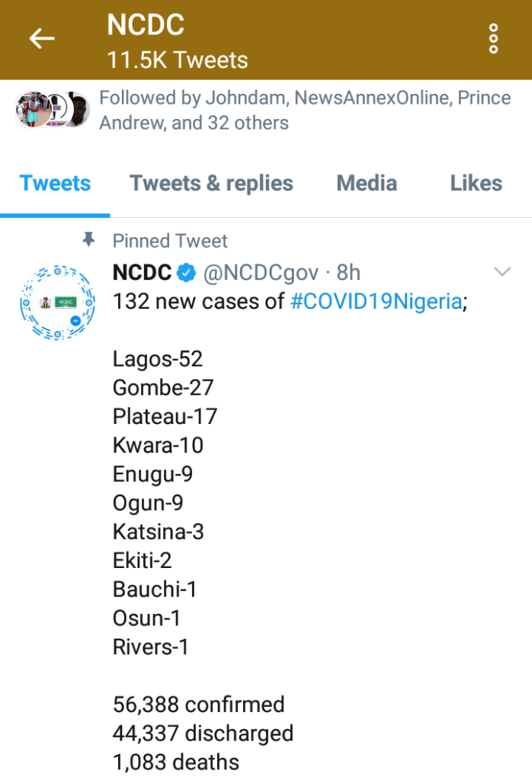
Task: Expand the tweet options chevron
Action: coord(502,271)
